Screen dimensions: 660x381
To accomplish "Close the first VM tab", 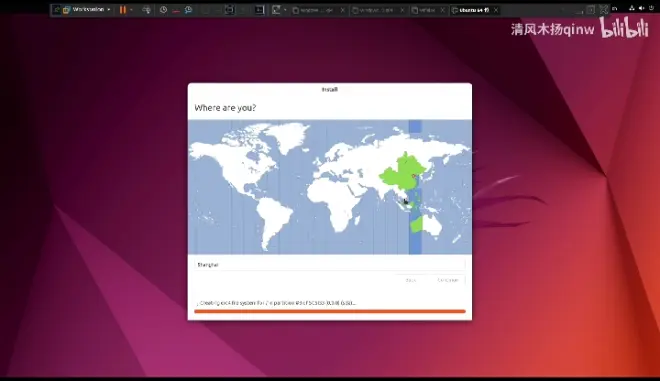I will coord(343,10).
